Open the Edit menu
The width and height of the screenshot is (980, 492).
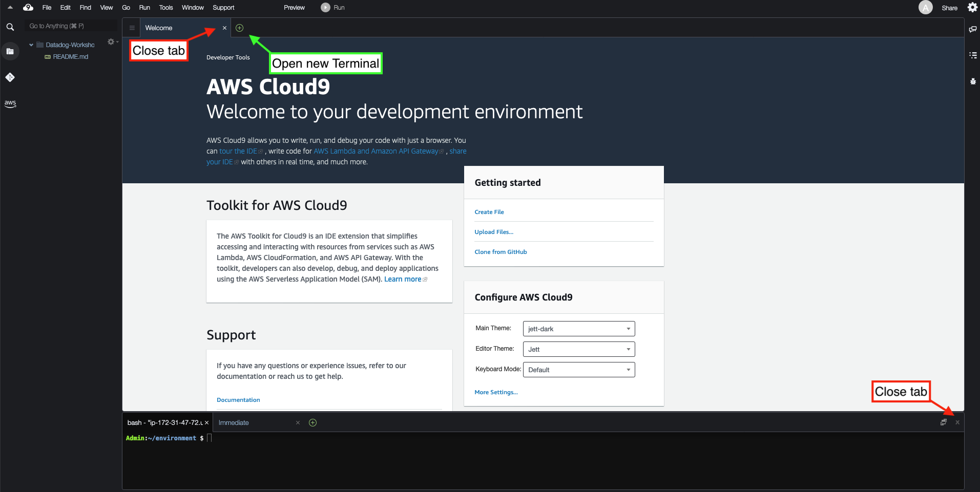coord(65,7)
